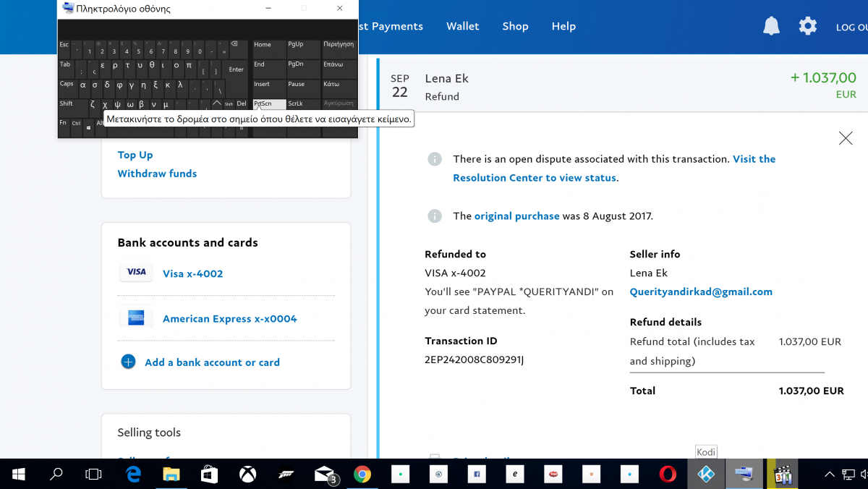The width and height of the screenshot is (868, 489).
Task: Open the Facebook pinned taskbar icon
Action: click(x=477, y=474)
